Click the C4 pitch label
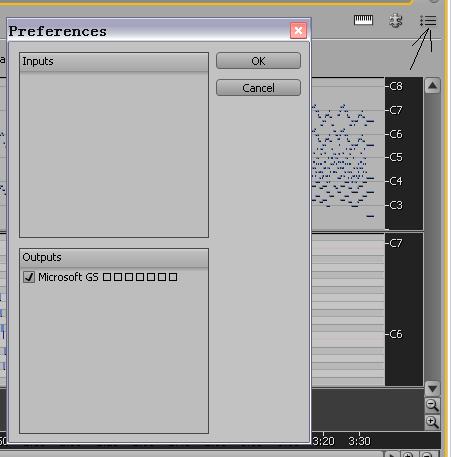451x457 pixels. (396, 181)
